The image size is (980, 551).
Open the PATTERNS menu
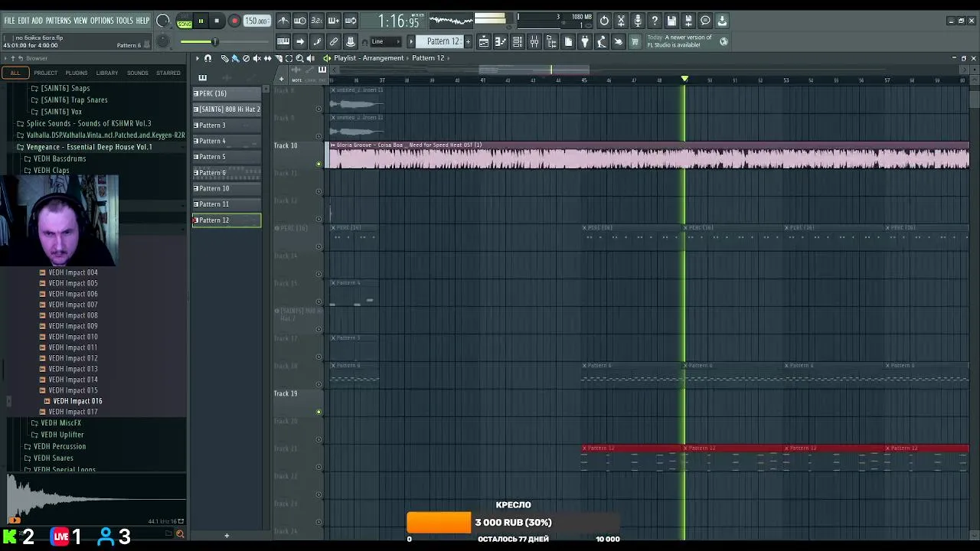[x=58, y=21]
